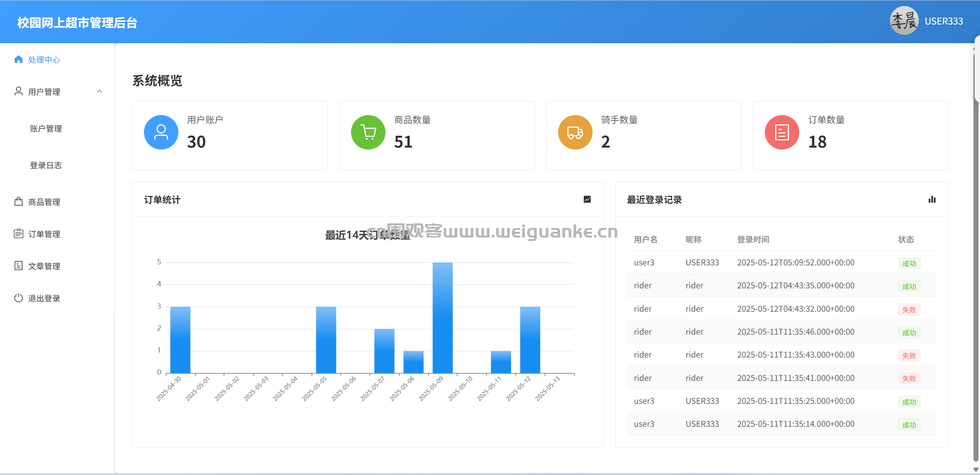The height and width of the screenshot is (475, 980).
Task: Click the red order document icon
Action: click(782, 132)
